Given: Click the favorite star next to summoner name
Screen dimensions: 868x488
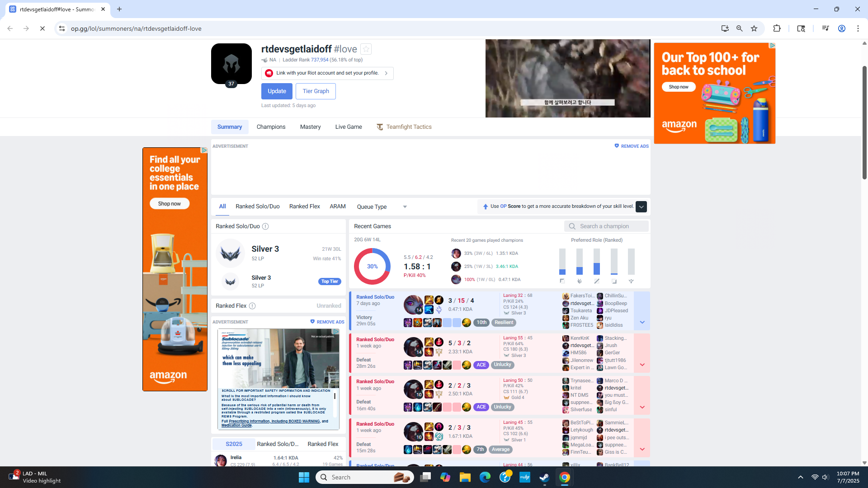Looking at the screenshot, I should (366, 49).
